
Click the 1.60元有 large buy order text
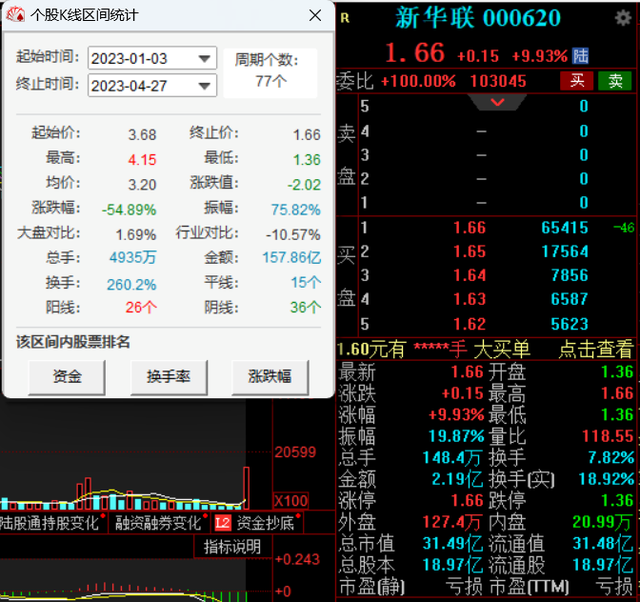(371, 349)
